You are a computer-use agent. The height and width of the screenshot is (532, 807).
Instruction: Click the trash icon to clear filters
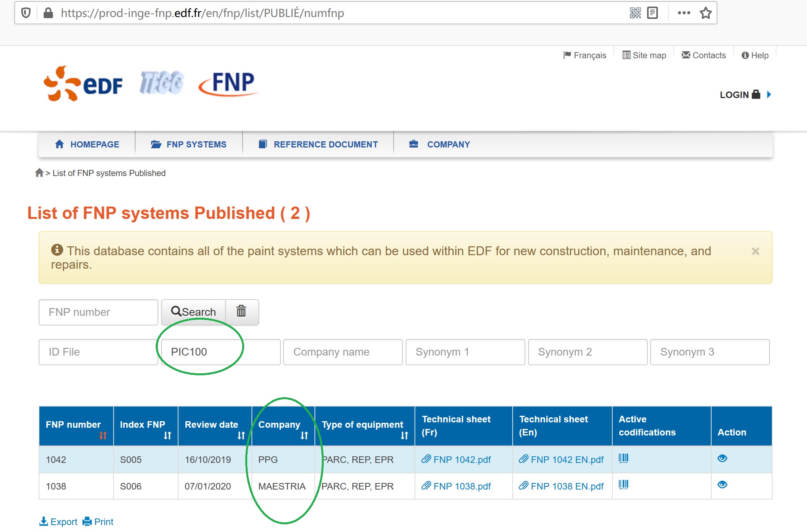tap(241, 312)
